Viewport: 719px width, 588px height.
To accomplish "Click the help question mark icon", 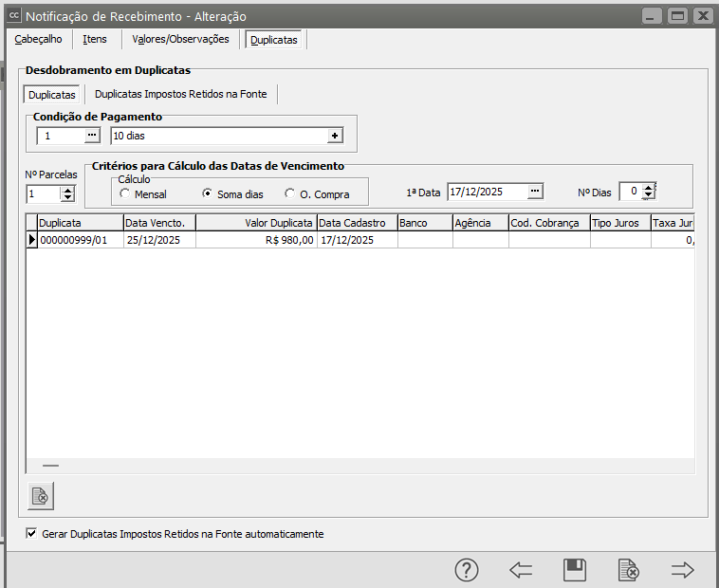I will pyautogui.click(x=466, y=569).
